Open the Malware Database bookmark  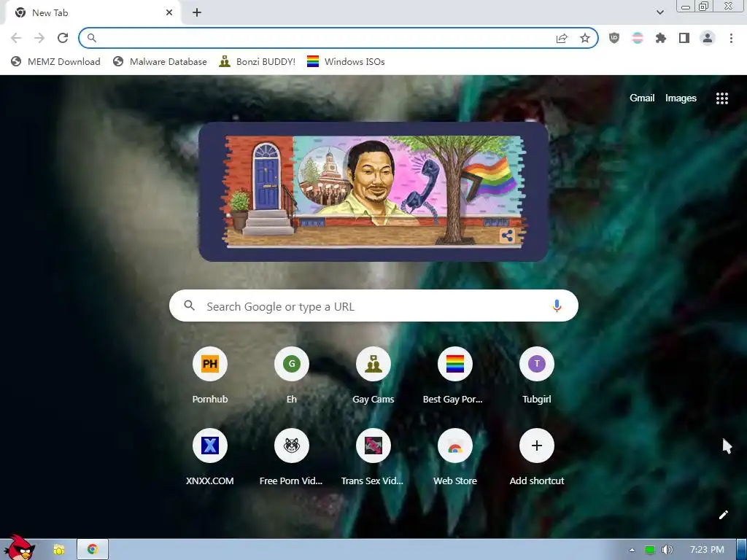(x=160, y=61)
